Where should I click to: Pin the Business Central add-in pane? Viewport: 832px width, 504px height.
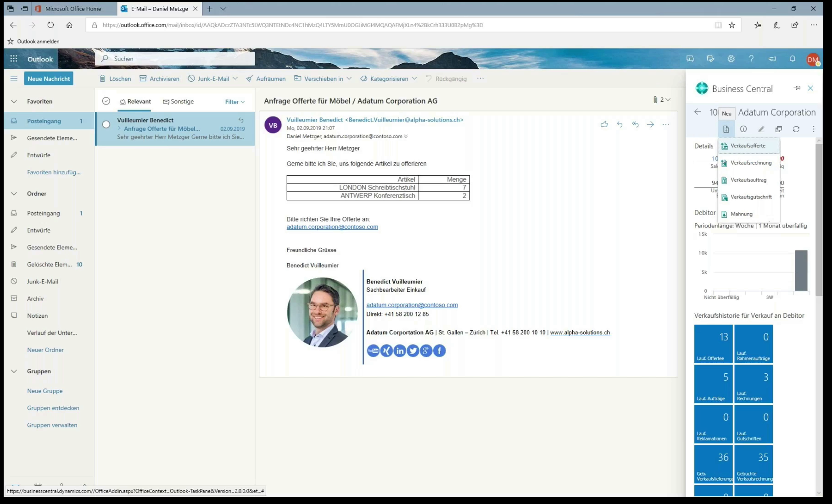click(x=797, y=88)
